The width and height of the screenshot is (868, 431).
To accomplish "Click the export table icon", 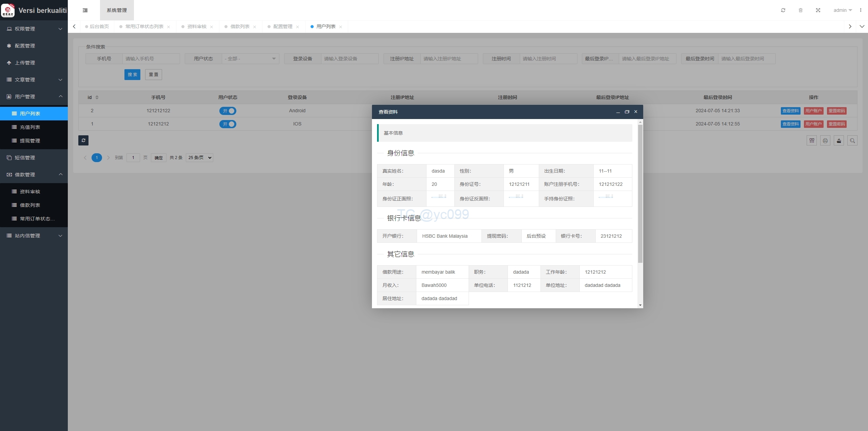I will click(839, 140).
